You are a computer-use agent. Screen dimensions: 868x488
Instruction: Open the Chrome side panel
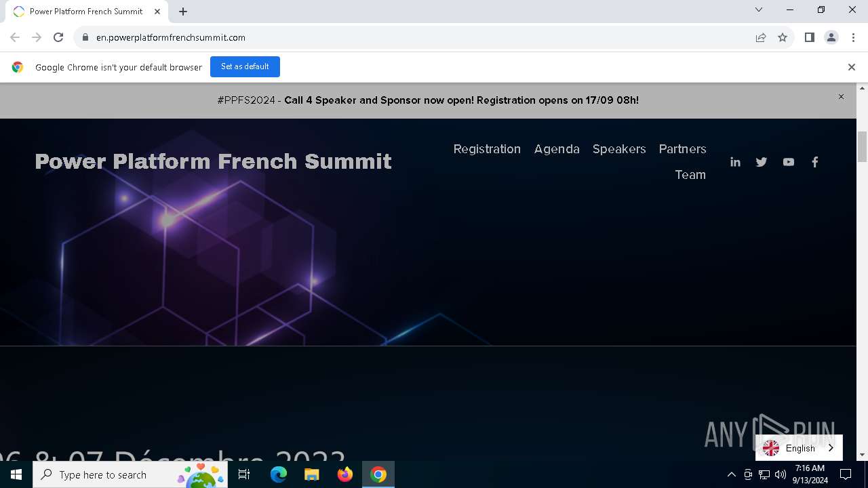pos(809,37)
